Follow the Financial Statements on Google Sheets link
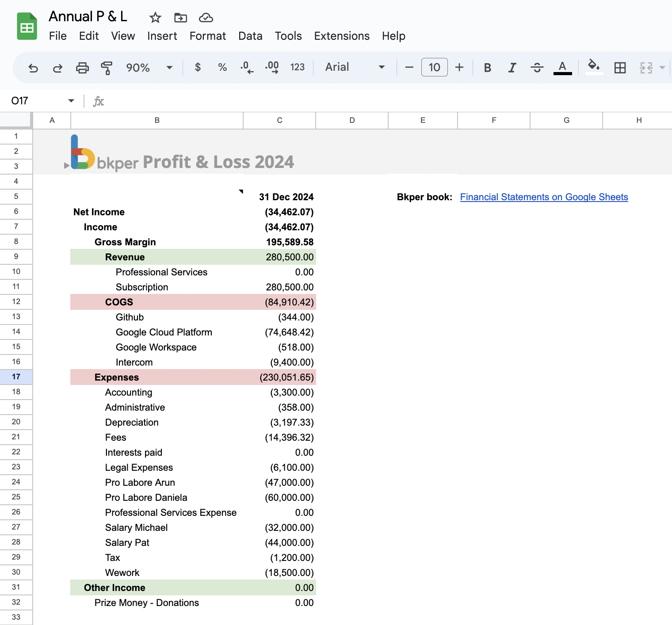This screenshot has height=625, width=672. (544, 197)
